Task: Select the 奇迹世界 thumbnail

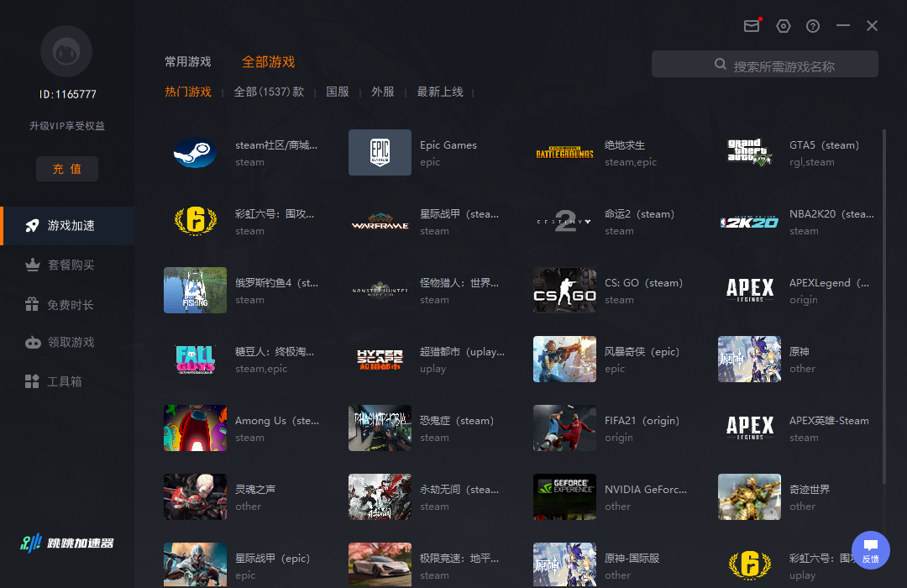Action: point(750,496)
